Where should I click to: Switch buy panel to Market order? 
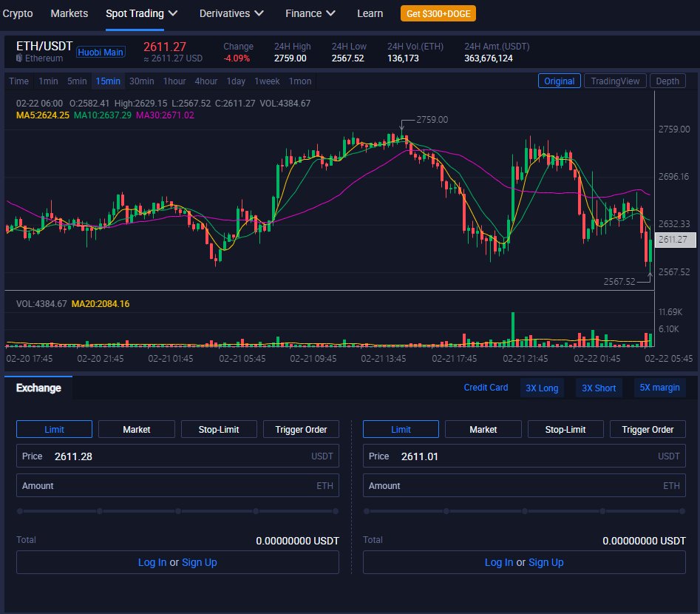pyautogui.click(x=136, y=429)
